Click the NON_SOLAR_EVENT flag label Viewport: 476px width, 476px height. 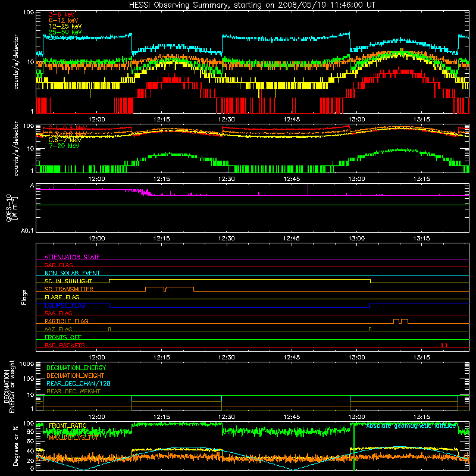click(72, 273)
